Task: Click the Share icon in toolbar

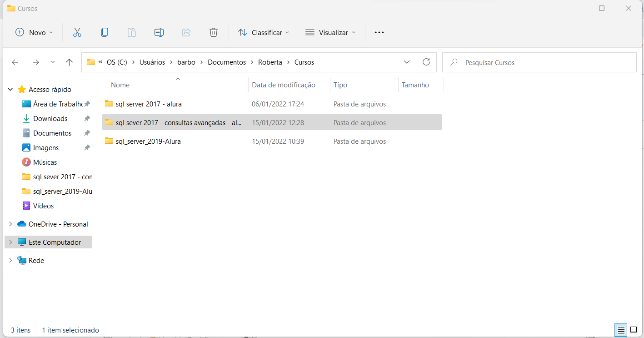Action: [x=186, y=32]
